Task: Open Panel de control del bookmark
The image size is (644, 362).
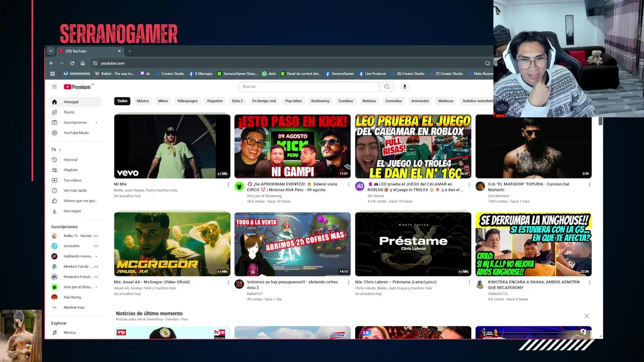Action: (x=300, y=74)
